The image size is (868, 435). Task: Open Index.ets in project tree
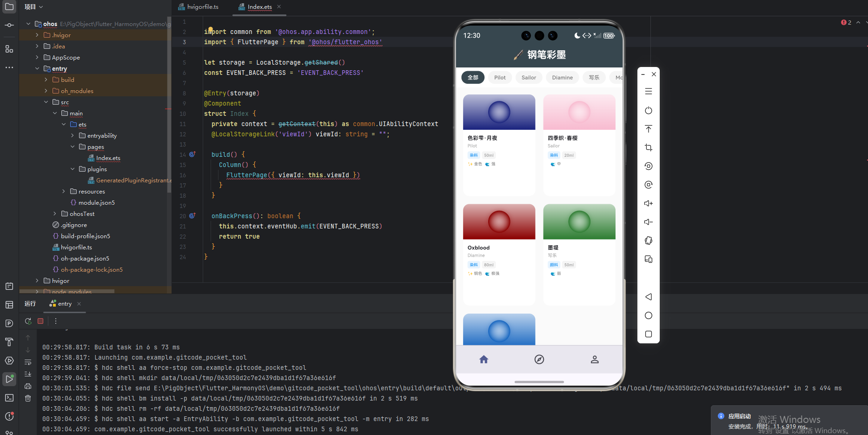coord(108,158)
